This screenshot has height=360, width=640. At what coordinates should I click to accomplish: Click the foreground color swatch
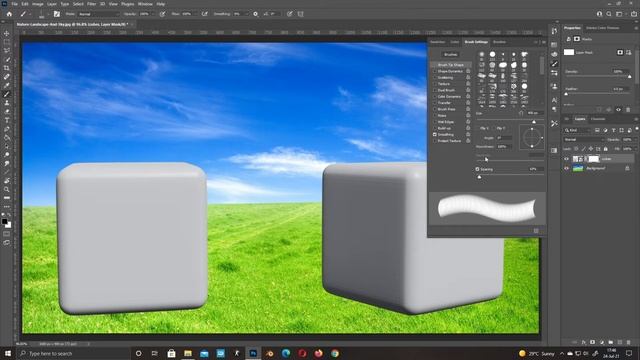click(4, 222)
